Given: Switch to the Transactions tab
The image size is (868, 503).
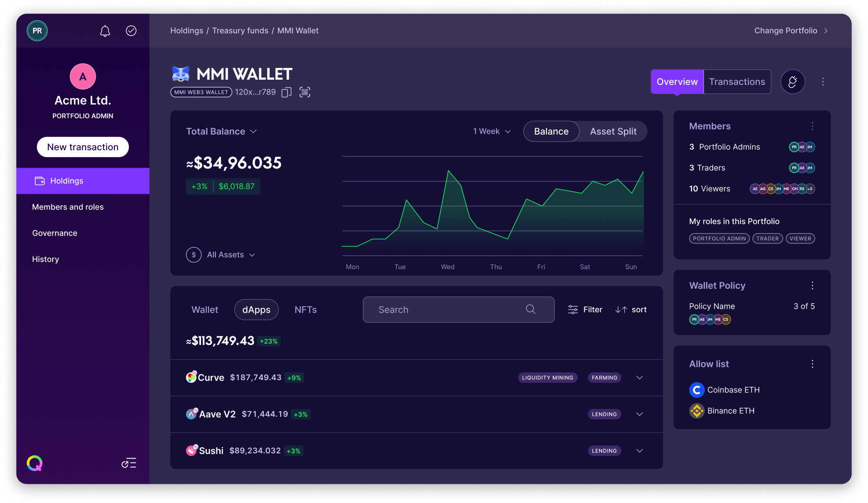Looking at the screenshot, I should coord(737,81).
